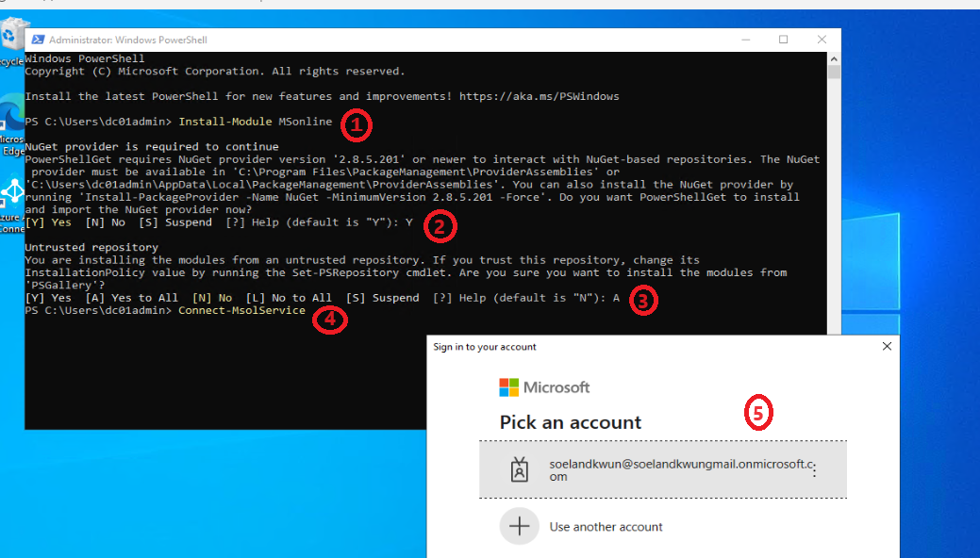Viewport: 980px width, 558px height.
Task: Close the Administrator PowerShell window
Action: pos(822,40)
